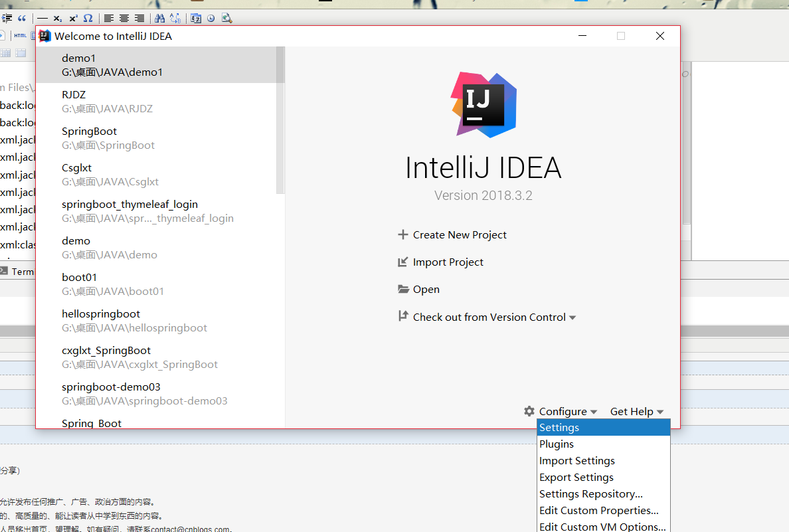
Task: Click the recent projects list scrollbar
Action: 281,120
